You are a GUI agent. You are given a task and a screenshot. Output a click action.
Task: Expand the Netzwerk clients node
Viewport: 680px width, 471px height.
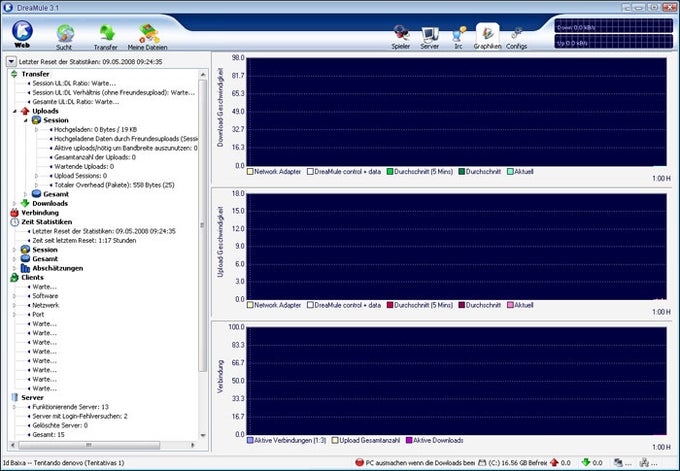point(14,305)
